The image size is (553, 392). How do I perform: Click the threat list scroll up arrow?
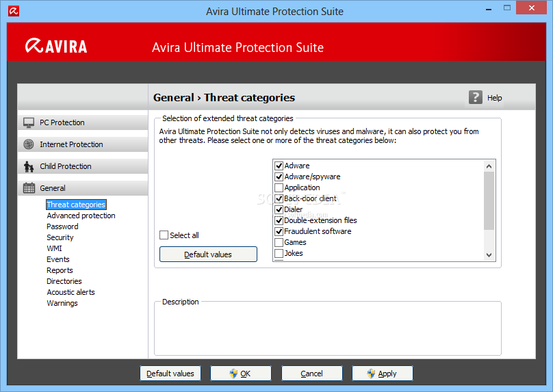pyautogui.click(x=489, y=166)
